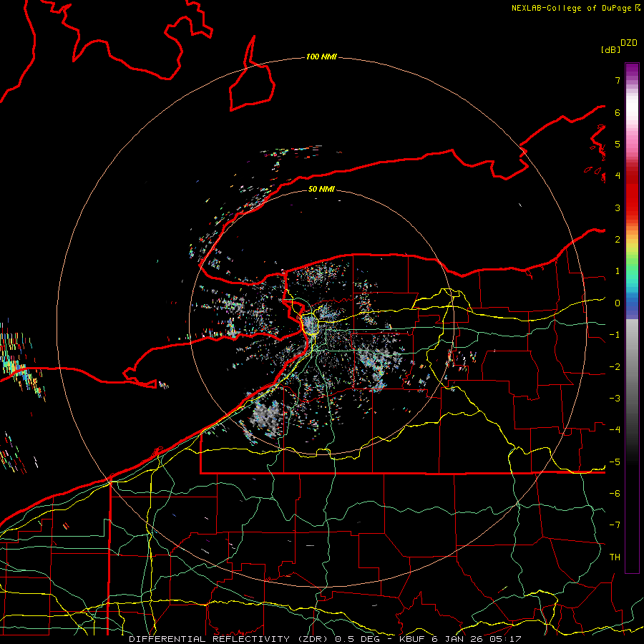Select the "0" tick label on color scale
The height and width of the screenshot is (644, 644).
tap(618, 303)
